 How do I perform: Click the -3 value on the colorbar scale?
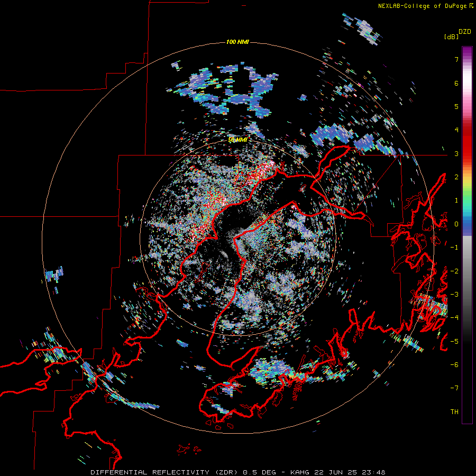coord(454,295)
